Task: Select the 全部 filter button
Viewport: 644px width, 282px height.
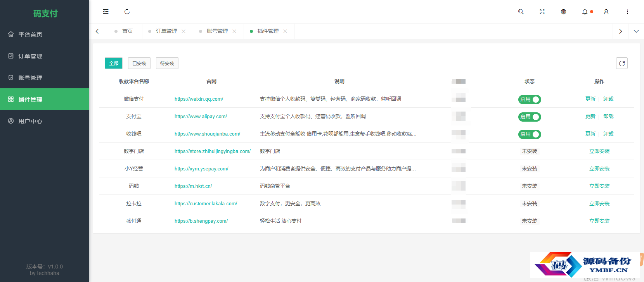Action: [114, 63]
